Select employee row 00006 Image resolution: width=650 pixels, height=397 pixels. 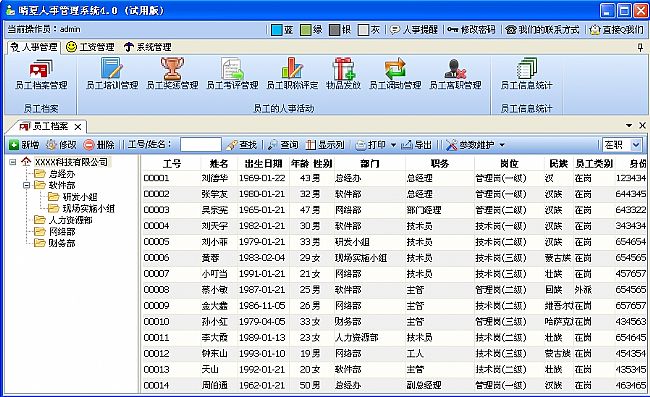click(x=394, y=258)
